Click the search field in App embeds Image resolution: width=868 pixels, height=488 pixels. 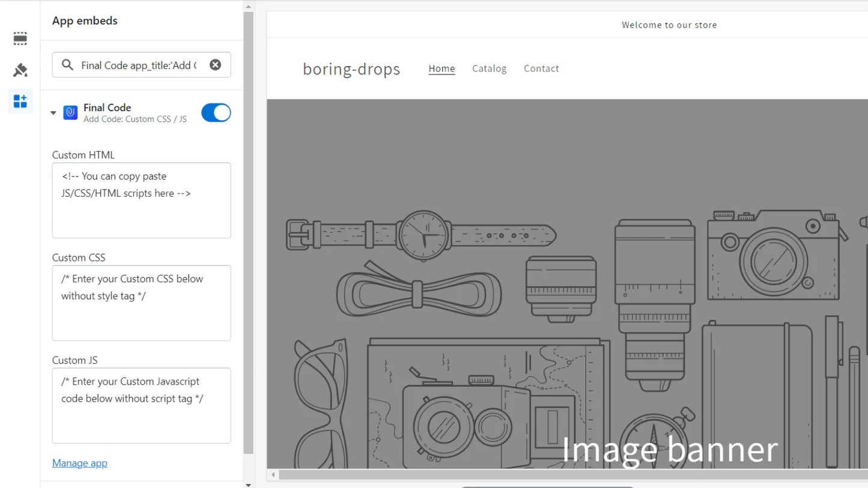139,65
